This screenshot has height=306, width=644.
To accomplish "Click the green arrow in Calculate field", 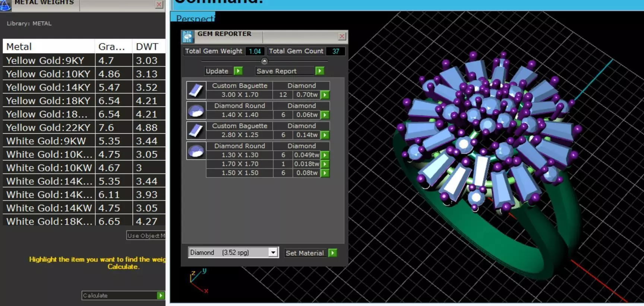I will [161, 295].
